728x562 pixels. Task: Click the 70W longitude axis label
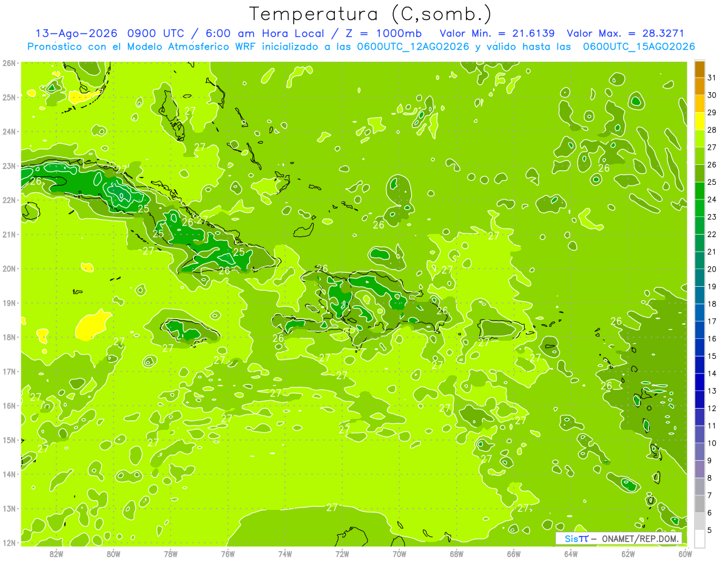399,554
